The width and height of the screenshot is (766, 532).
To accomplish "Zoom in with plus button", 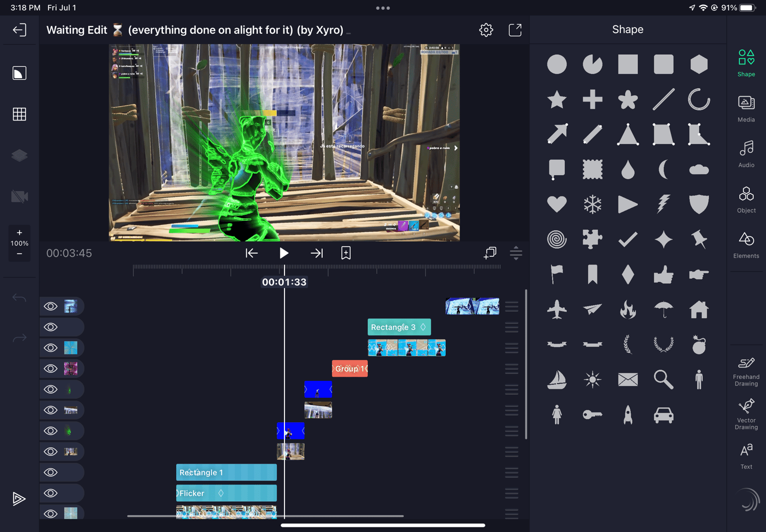I will (x=19, y=232).
